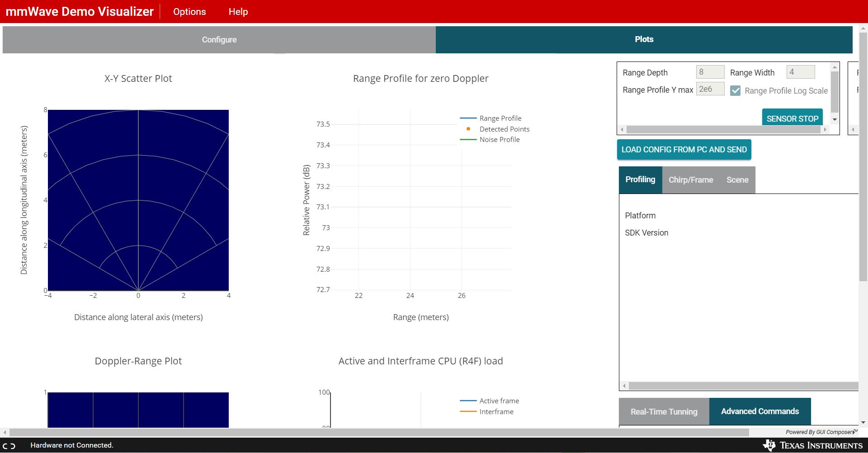Viewport: 868px width, 453px height.
Task: Select the Advanced Commands tab
Action: [760, 411]
